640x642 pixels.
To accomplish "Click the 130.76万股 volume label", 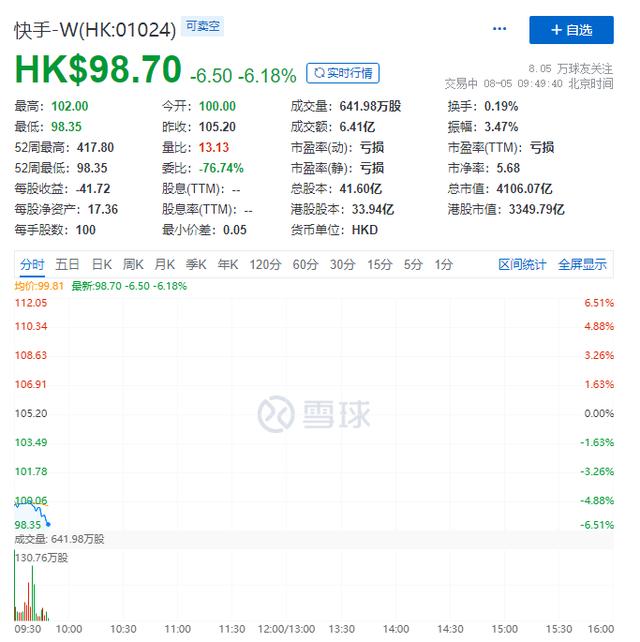I will (41, 558).
